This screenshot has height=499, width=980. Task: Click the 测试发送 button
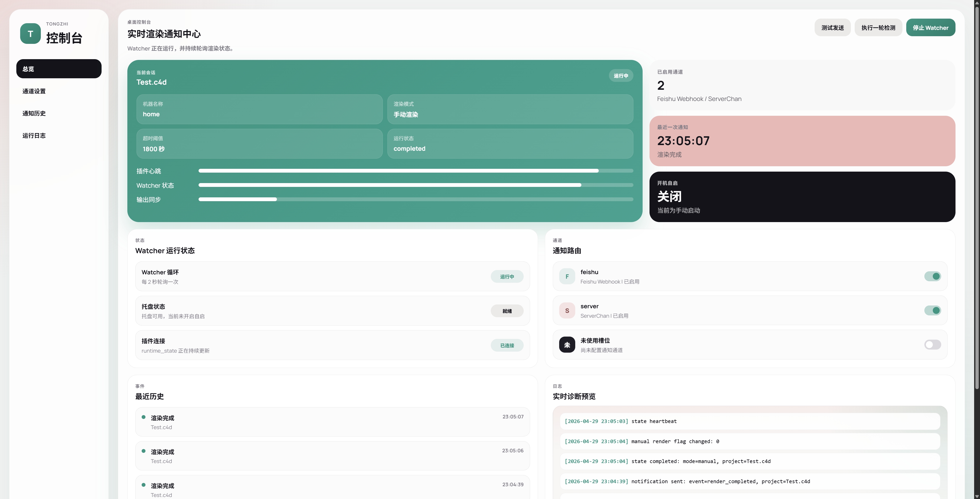tap(832, 27)
